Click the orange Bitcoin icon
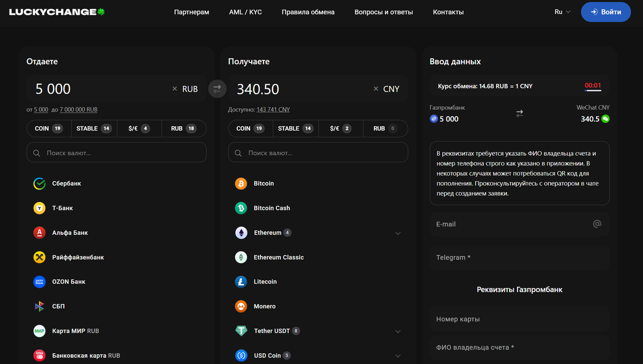This screenshot has width=643, height=364. click(x=241, y=184)
